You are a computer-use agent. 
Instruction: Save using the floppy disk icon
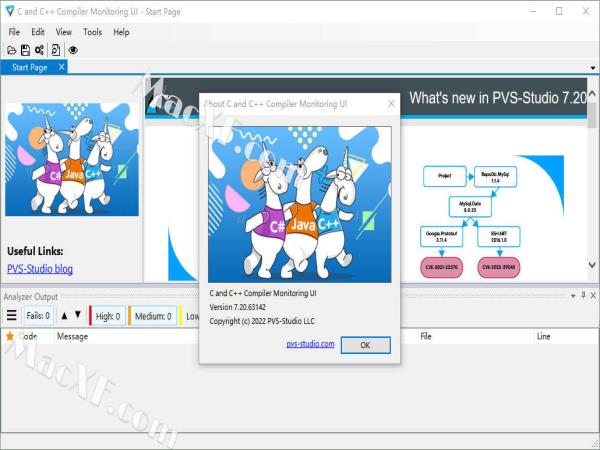[25, 50]
